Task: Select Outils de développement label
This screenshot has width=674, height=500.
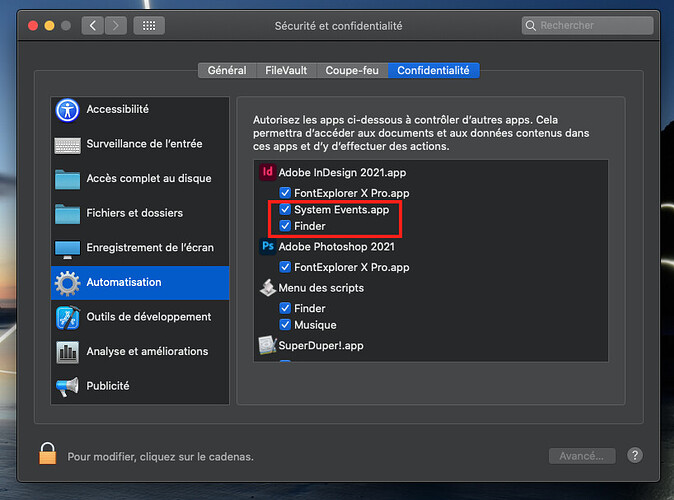Action: pos(149,317)
